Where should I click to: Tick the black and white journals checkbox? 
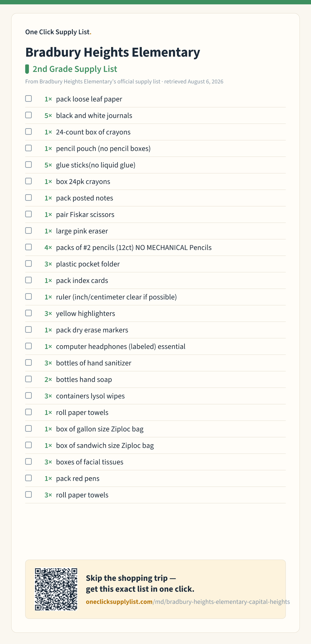28,115
